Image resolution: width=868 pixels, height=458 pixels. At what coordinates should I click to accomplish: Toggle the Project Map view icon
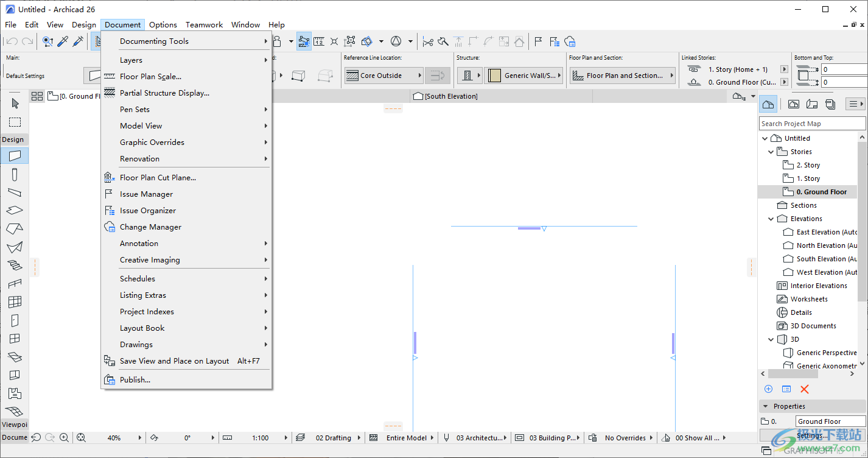(768, 104)
